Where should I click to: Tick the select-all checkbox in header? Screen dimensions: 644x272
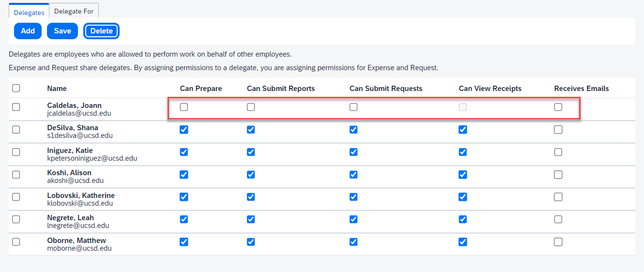point(16,88)
